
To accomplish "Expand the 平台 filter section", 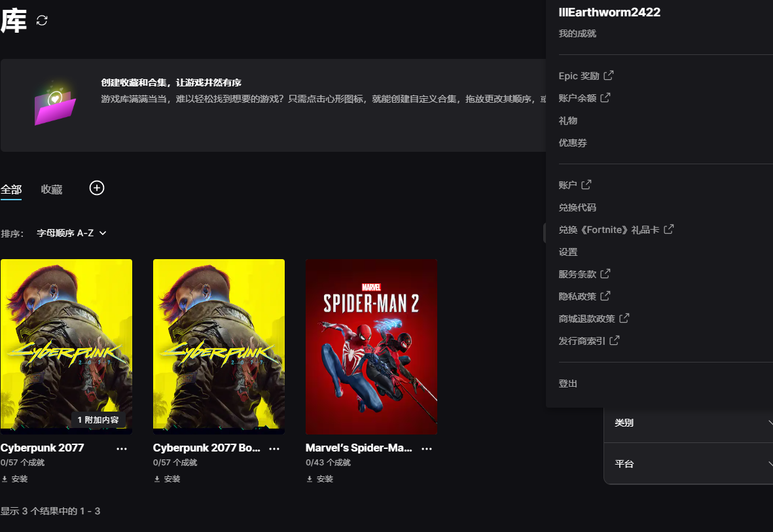I will click(x=688, y=463).
